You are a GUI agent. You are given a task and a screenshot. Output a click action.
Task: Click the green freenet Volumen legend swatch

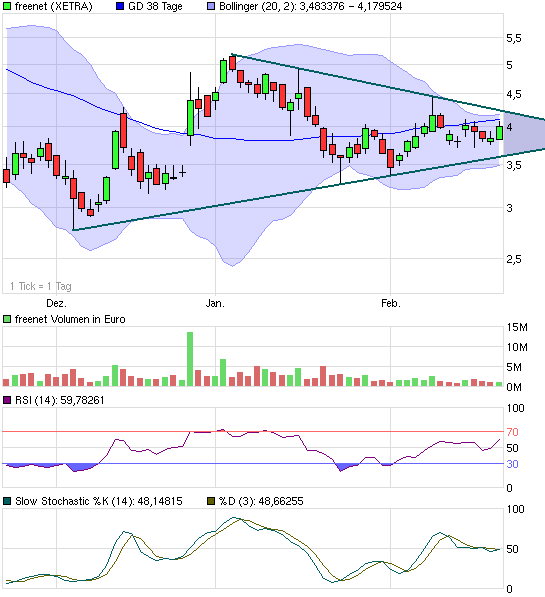point(7,319)
